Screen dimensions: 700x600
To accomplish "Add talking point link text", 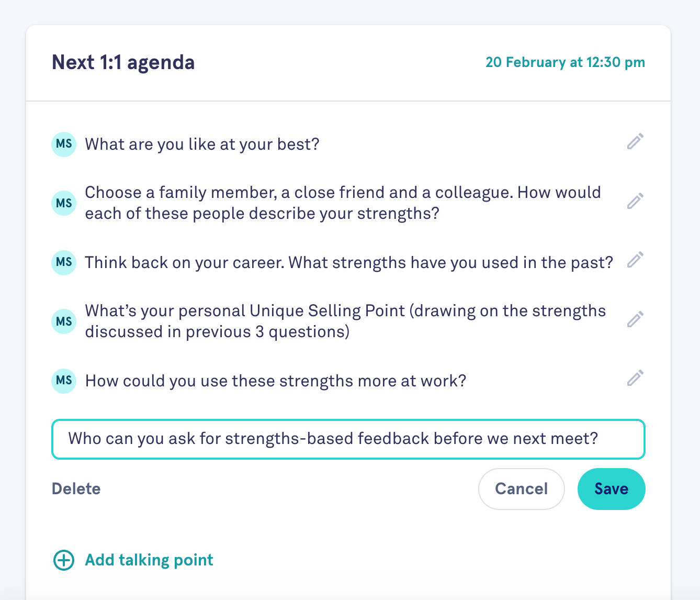I will pyautogui.click(x=149, y=560).
